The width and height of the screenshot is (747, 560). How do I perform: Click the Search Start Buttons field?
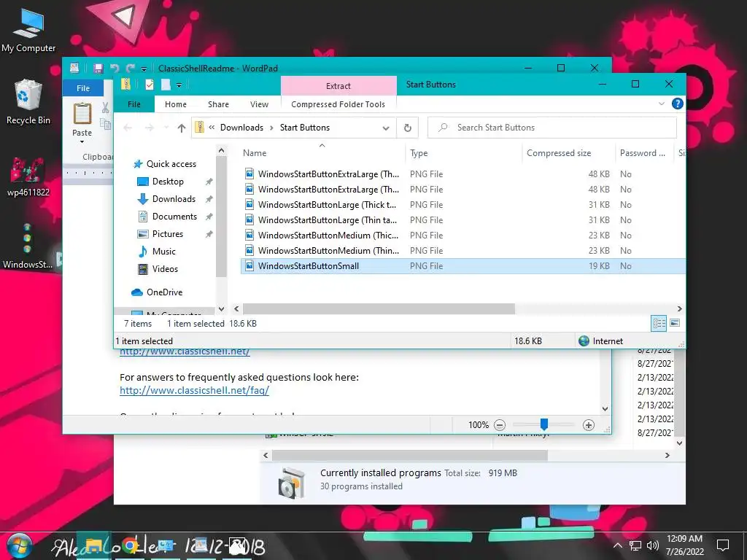click(x=552, y=128)
